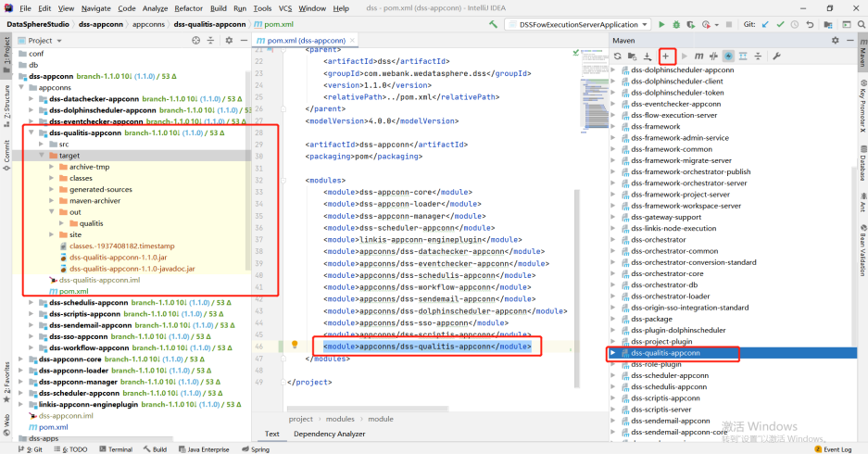Open Event Log in status bar
This screenshot has width=868, height=454.
(x=836, y=449)
